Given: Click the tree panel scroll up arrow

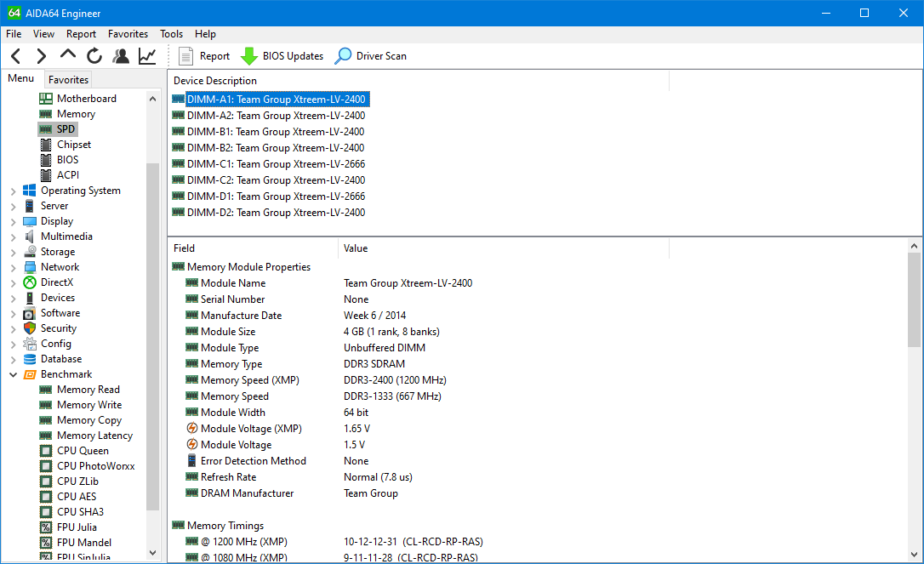Looking at the screenshot, I should click(x=152, y=99).
